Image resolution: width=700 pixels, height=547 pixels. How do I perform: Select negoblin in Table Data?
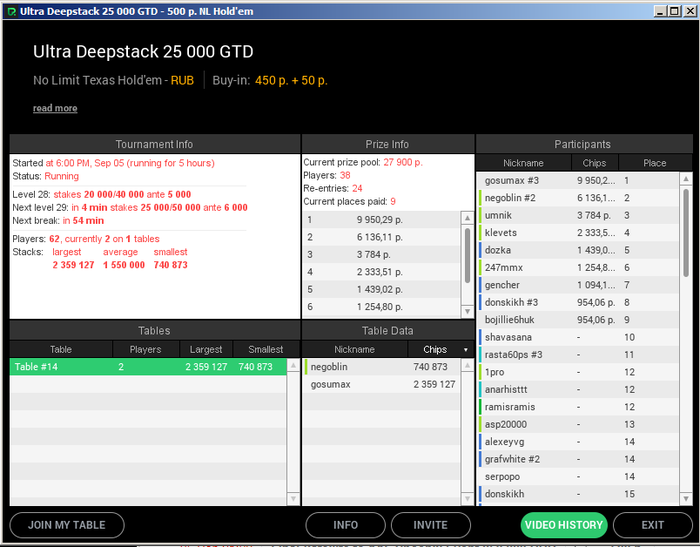(x=381, y=367)
